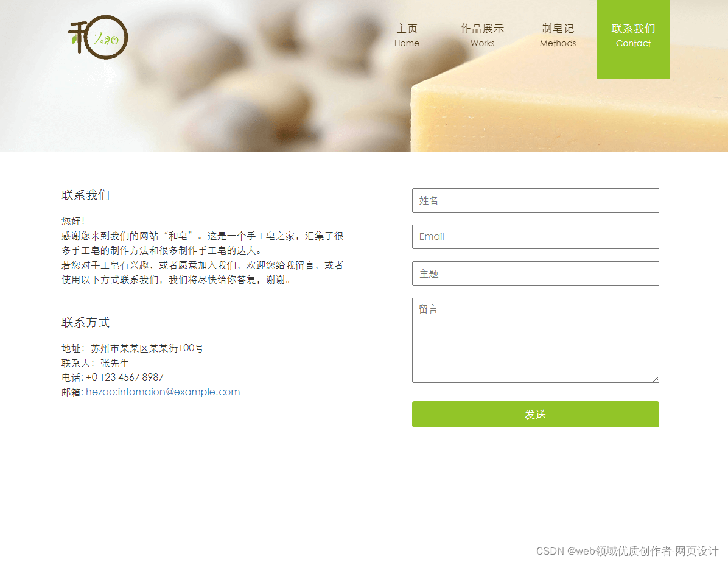This screenshot has width=728, height=562.
Task: Click the textarea resize grip corner
Action: (656, 379)
